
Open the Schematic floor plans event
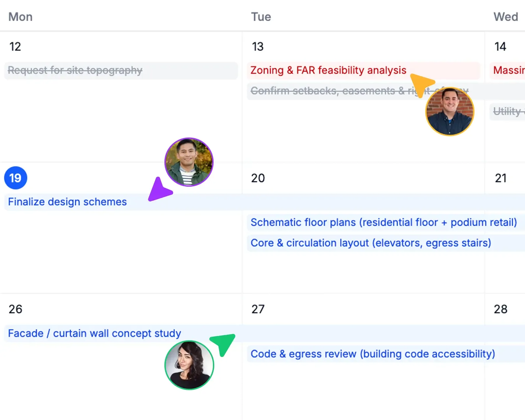coord(386,222)
